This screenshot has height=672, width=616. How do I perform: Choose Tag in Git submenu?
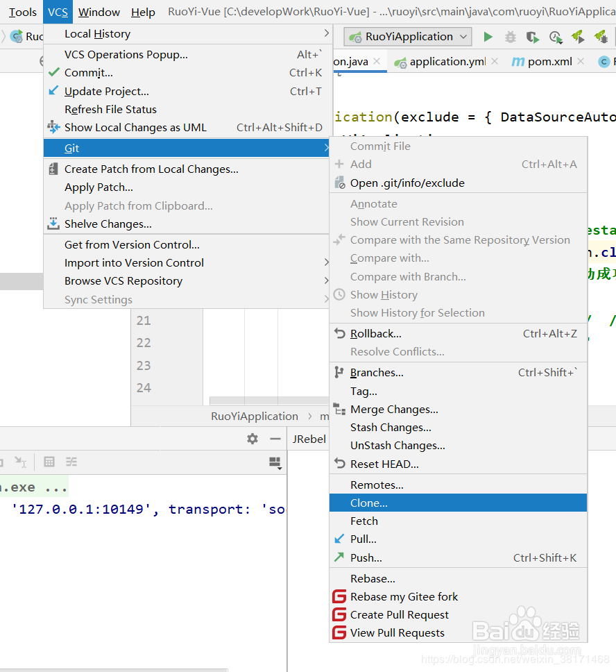click(458, 392)
